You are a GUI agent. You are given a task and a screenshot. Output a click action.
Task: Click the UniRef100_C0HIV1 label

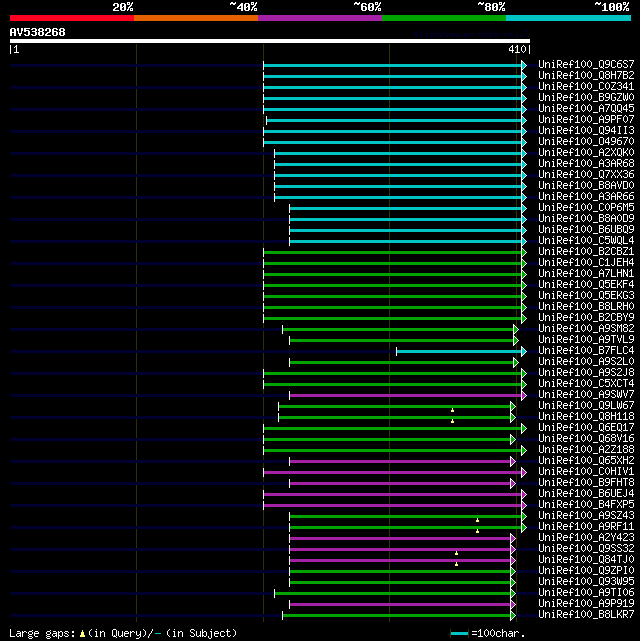pos(586,472)
